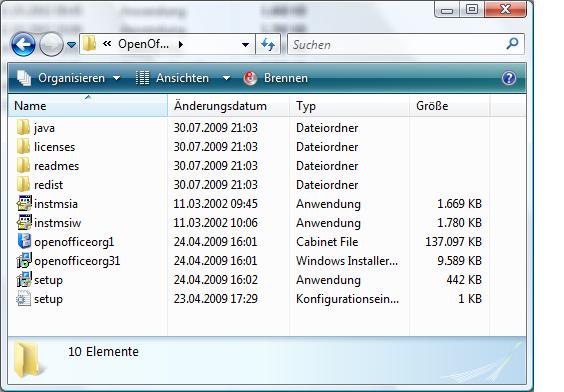Click the Organisieren toolbar icon
The height and width of the screenshot is (392, 564).
pos(24,78)
